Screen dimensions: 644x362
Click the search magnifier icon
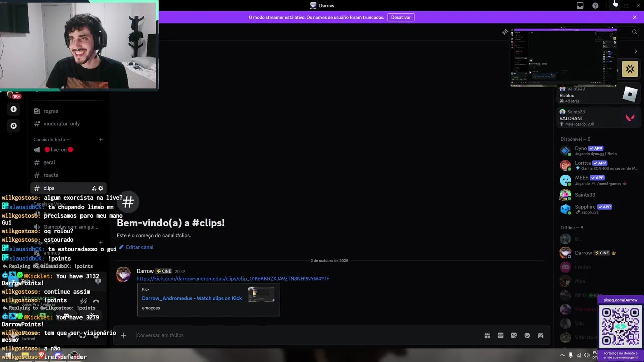[x=634, y=32]
